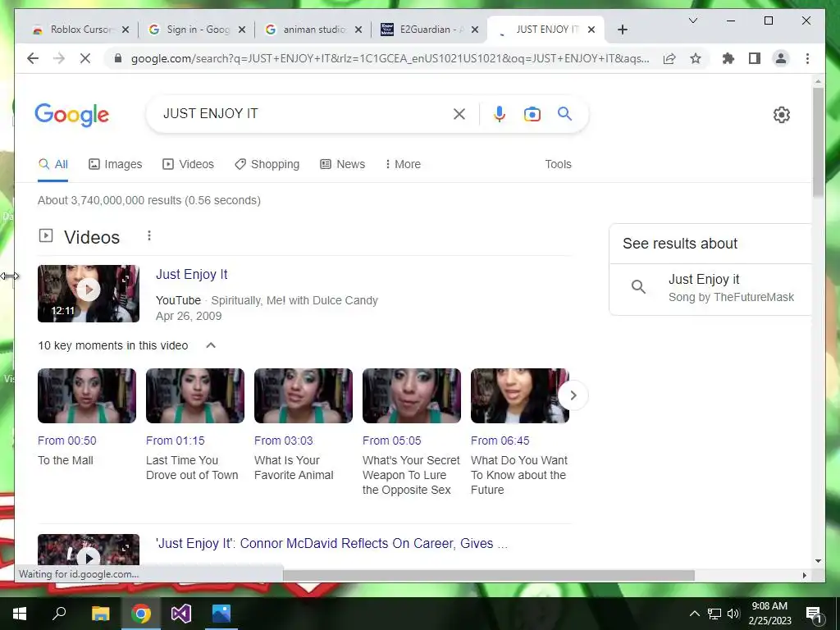The width and height of the screenshot is (840, 630).
Task: Open the notification center icon
Action: point(815,614)
